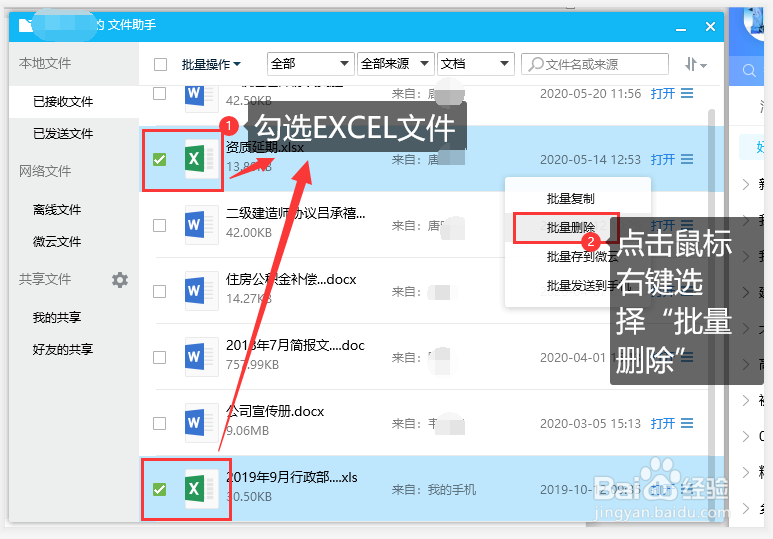Click the Word icon of the 42.50KB file
The width and height of the screenshot is (773, 539).
[x=201, y=98]
